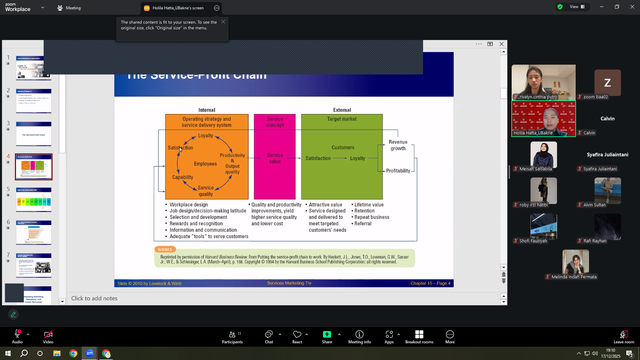Viewport: 640px width, 360px height.
Task: Select slide 3 thumbnail
Action: click(33, 133)
